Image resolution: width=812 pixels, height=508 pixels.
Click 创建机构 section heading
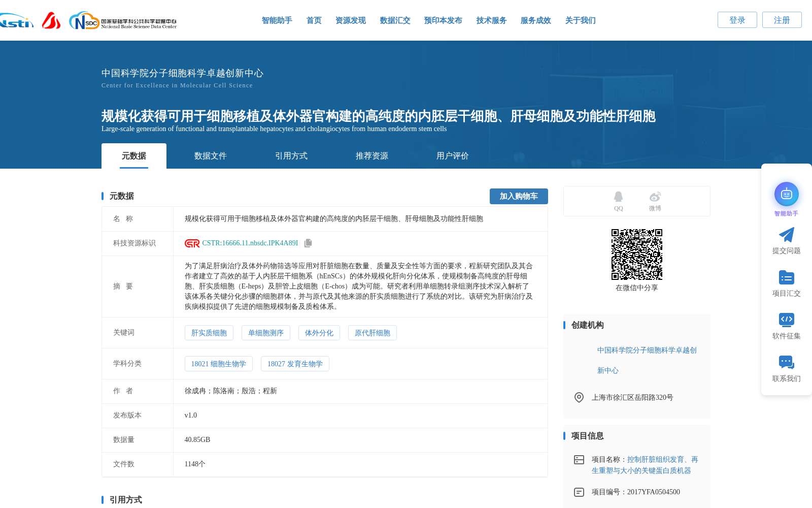point(588,325)
